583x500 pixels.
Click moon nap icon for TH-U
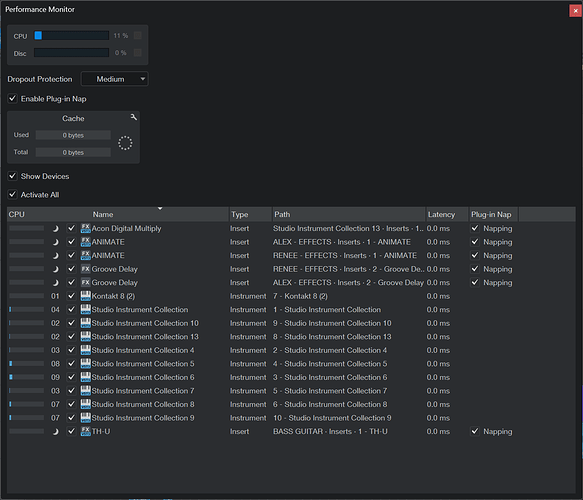pyautogui.click(x=55, y=432)
